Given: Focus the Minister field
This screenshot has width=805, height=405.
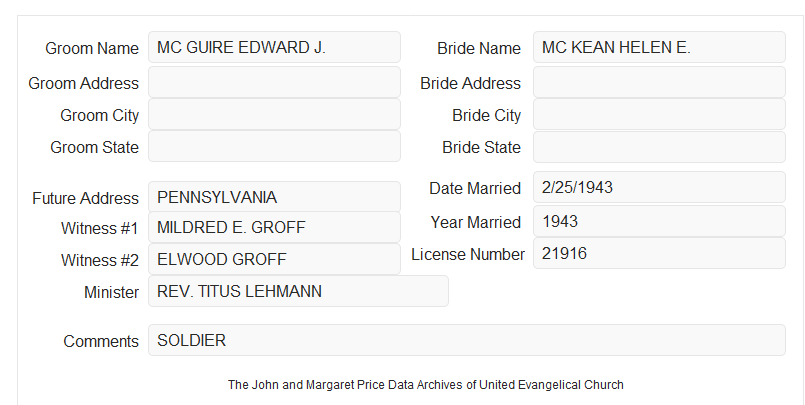Looking at the screenshot, I should 298,291.
